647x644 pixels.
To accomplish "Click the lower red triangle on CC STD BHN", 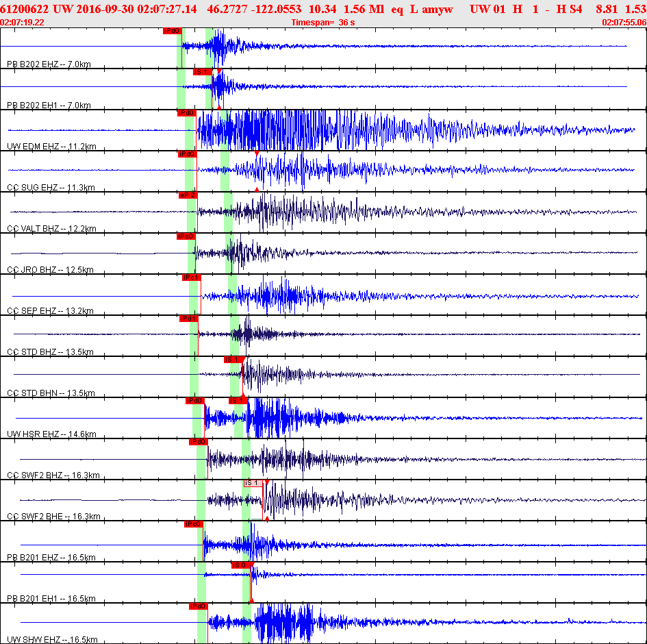I will (x=243, y=395).
